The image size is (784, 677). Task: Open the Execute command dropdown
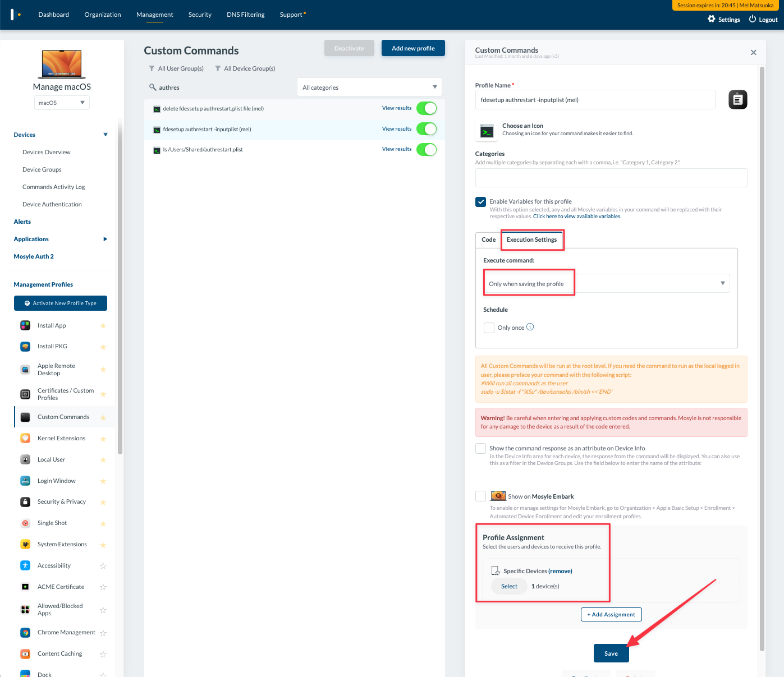click(606, 283)
